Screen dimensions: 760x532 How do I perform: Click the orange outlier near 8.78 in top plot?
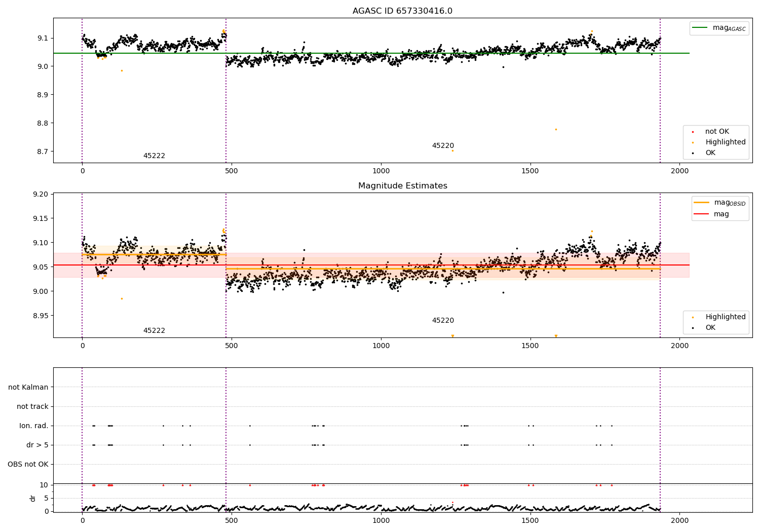click(556, 129)
